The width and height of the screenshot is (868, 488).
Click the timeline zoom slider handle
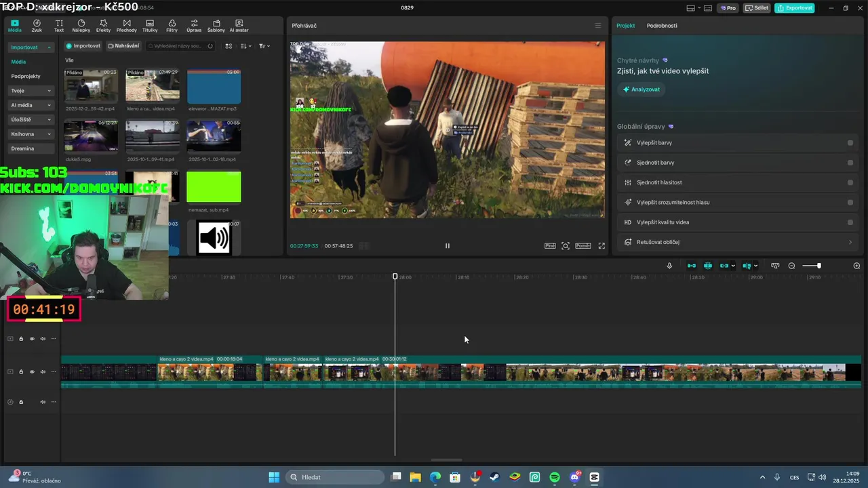coord(818,266)
